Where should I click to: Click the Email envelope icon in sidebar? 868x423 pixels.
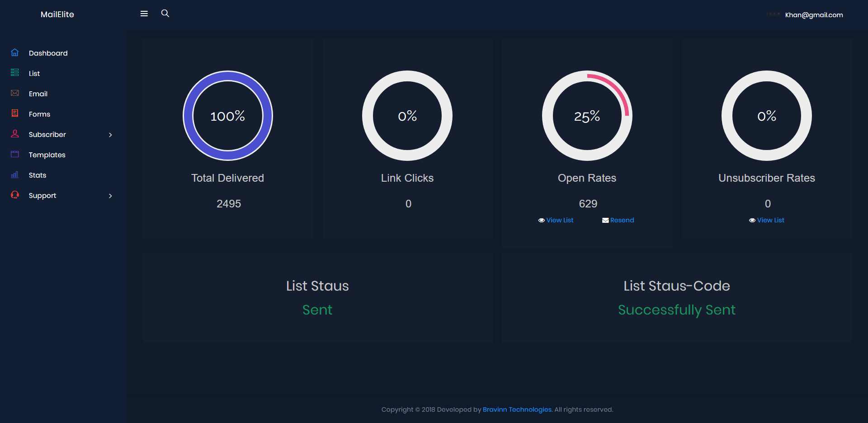click(15, 93)
